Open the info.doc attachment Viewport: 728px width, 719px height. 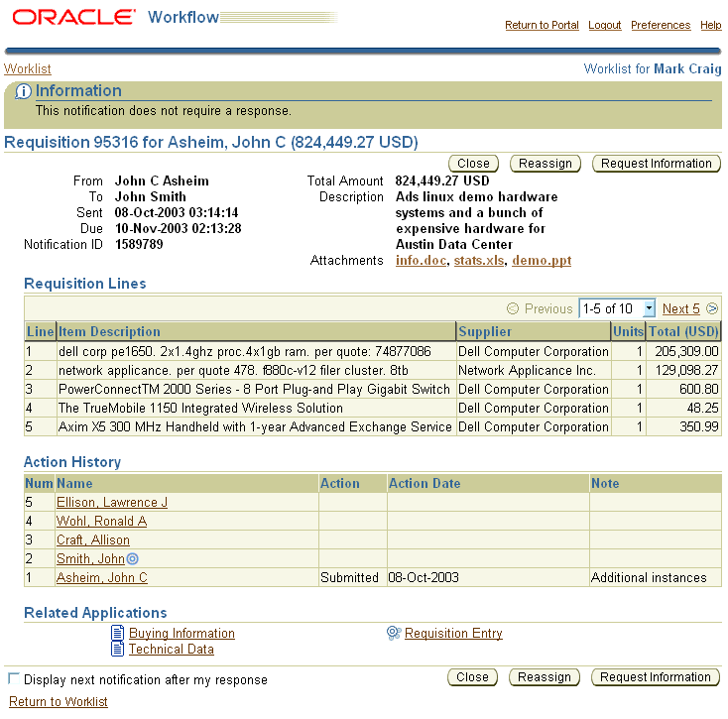421,261
